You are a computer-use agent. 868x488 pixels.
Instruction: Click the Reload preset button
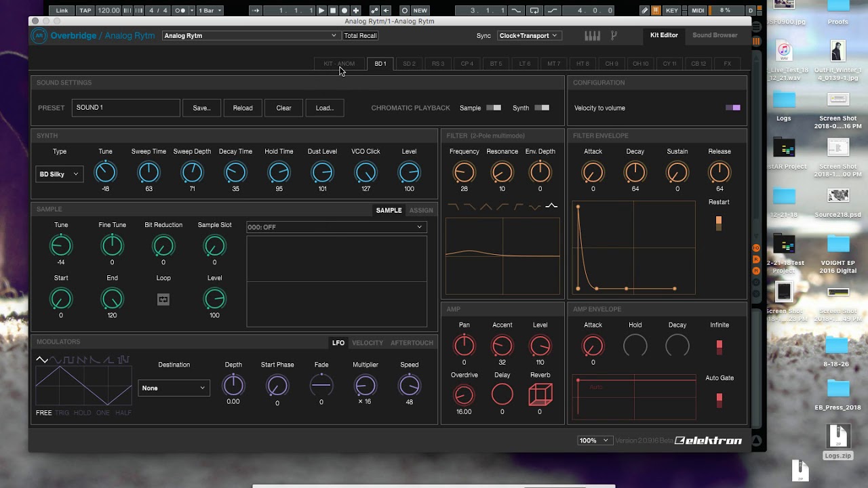243,108
